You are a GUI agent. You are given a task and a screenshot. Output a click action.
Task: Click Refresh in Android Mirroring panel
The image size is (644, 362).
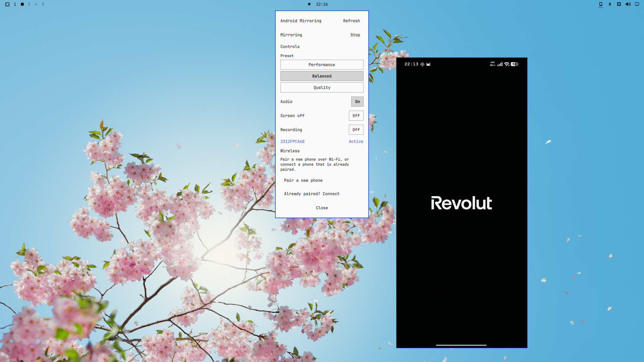point(351,21)
